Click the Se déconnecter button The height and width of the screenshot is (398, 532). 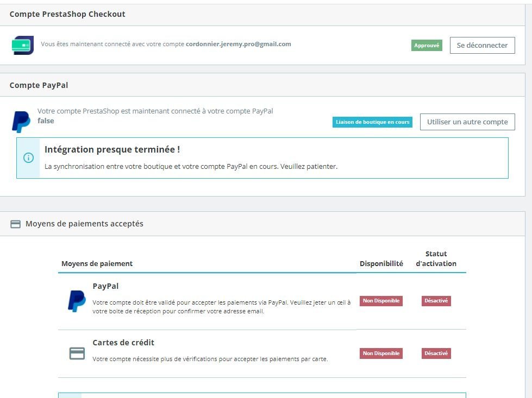coord(482,46)
